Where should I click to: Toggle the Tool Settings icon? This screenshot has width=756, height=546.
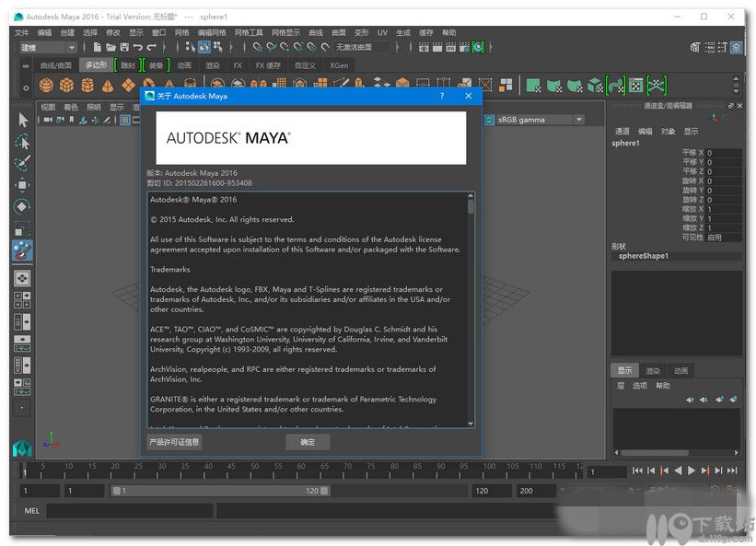(x=722, y=47)
